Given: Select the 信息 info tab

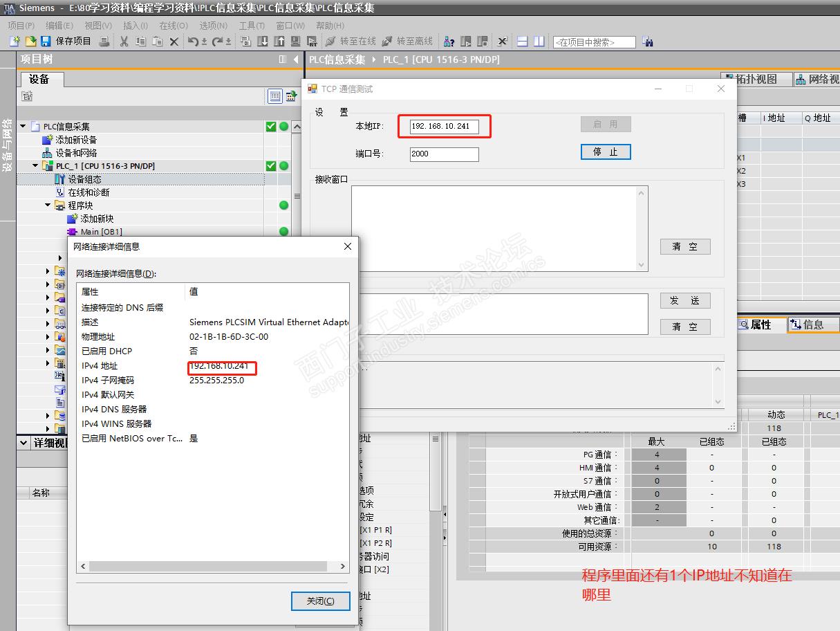Looking at the screenshot, I should (813, 324).
